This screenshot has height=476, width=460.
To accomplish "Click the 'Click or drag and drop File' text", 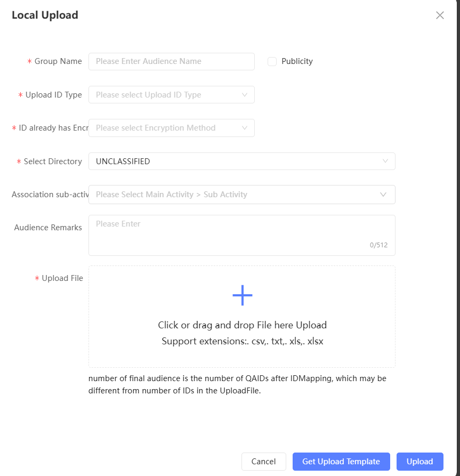I will [242, 325].
